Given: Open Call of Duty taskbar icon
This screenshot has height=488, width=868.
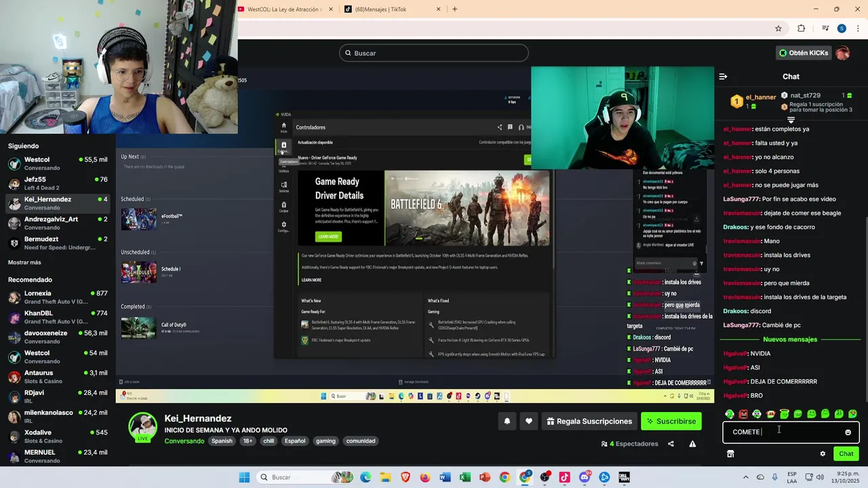Looking at the screenshot, I should [x=624, y=477].
